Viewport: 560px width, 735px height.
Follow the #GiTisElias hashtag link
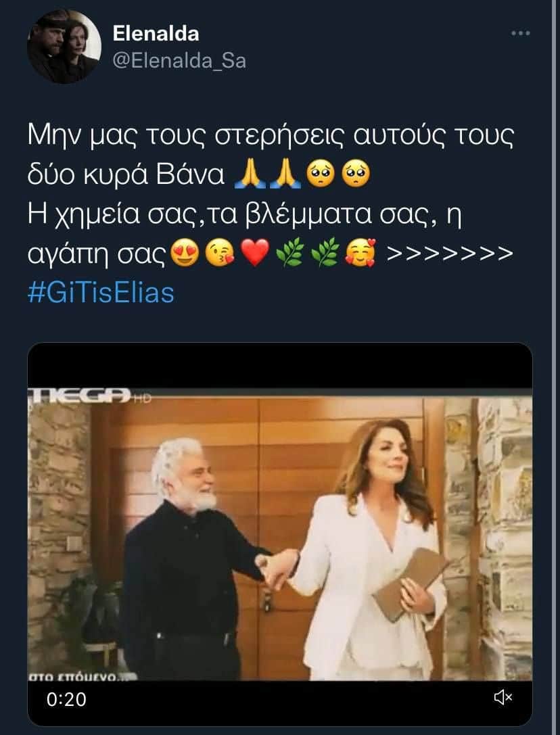point(101,292)
